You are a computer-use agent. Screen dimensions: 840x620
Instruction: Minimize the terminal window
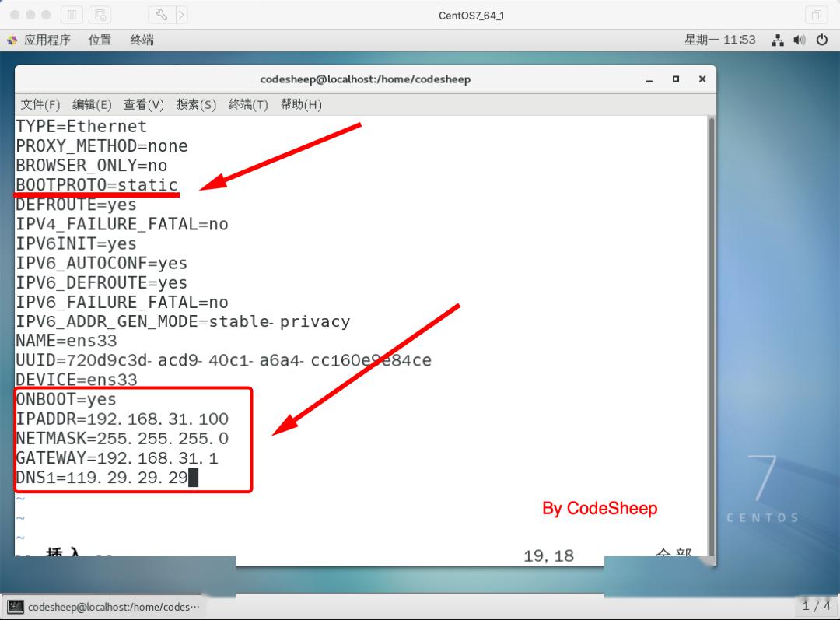click(x=649, y=79)
